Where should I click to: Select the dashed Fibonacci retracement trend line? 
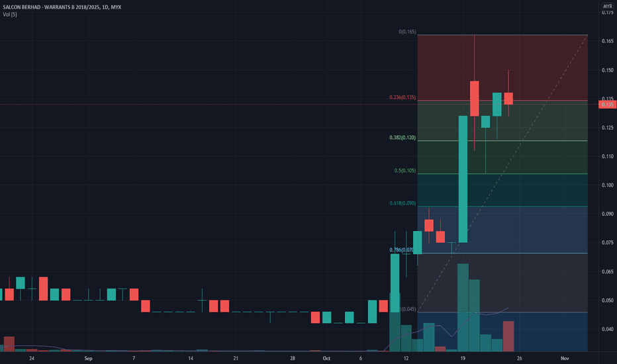point(502,173)
